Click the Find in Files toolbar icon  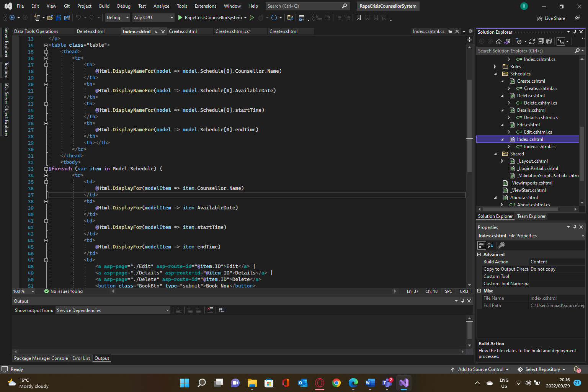pos(290,18)
